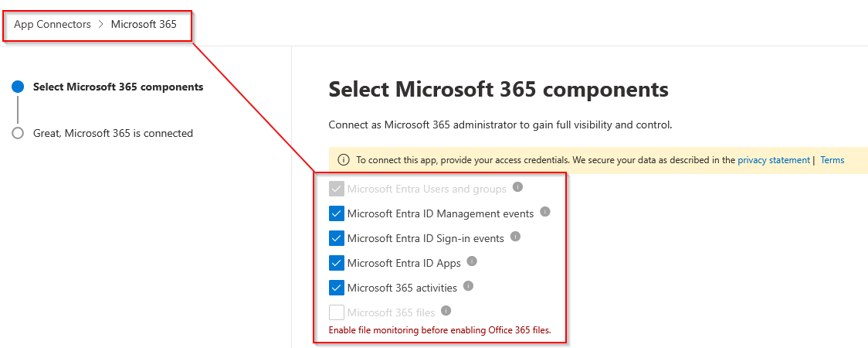Disable the Microsoft Entra ID Apps checkbox
Image resolution: width=868 pixels, height=348 pixels.
(337, 263)
